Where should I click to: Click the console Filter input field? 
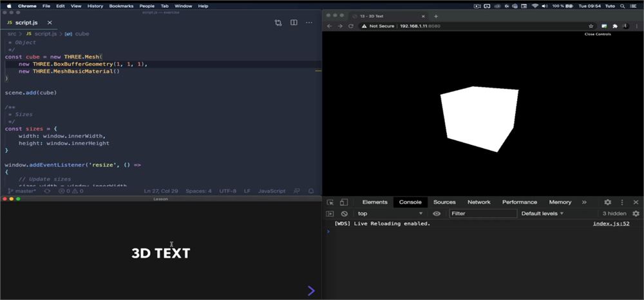pyautogui.click(x=483, y=214)
